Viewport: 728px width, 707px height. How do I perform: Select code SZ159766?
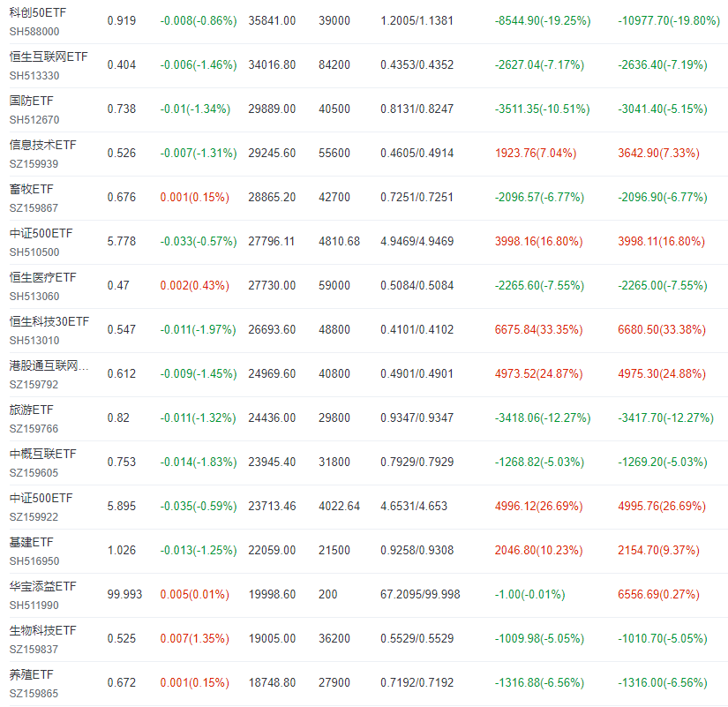pos(34,429)
